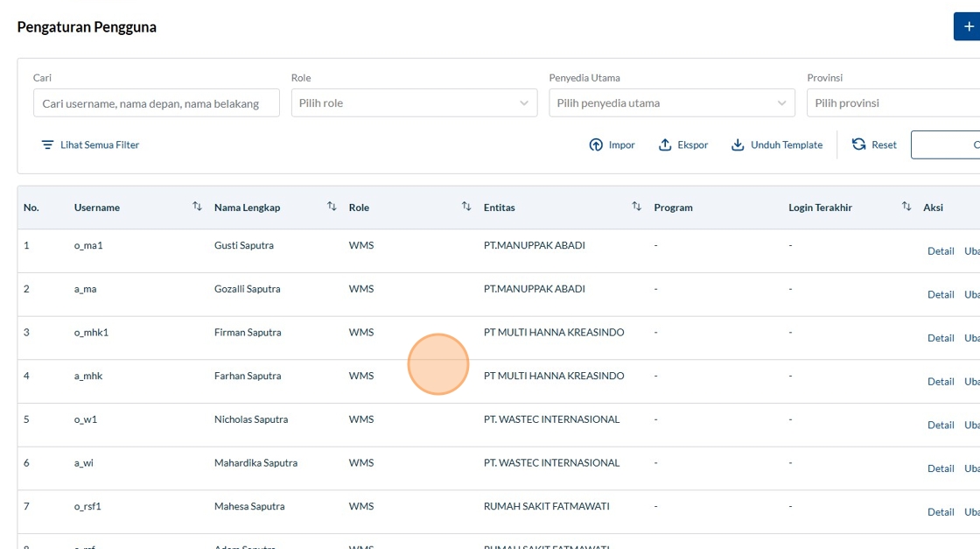Click the blue plus add button

(968, 27)
